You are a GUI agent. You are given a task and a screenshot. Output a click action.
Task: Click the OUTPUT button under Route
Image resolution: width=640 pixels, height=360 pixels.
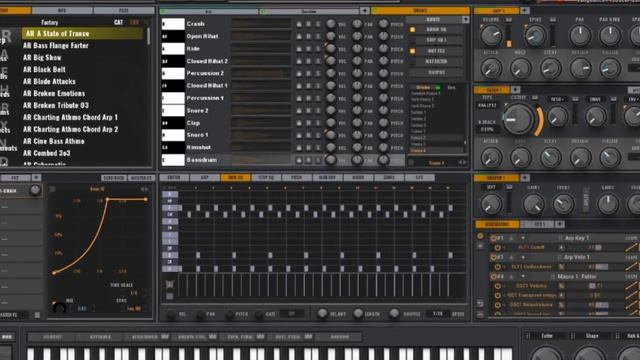436,72
